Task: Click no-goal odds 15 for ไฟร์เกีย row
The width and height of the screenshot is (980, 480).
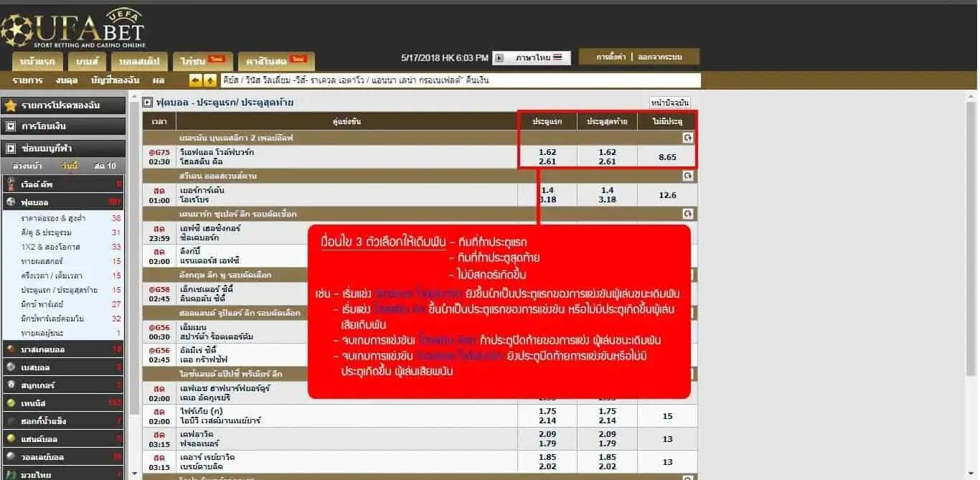Action: 667,416
